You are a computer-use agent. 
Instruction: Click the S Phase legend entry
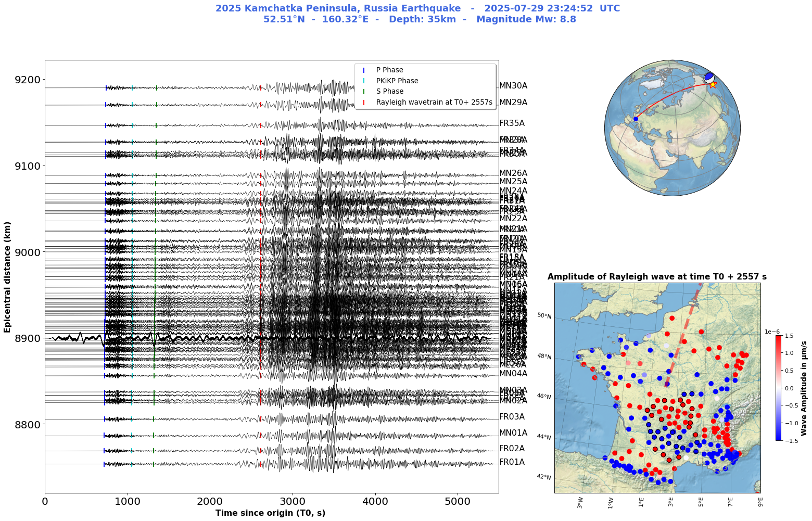pyautogui.click(x=389, y=92)
